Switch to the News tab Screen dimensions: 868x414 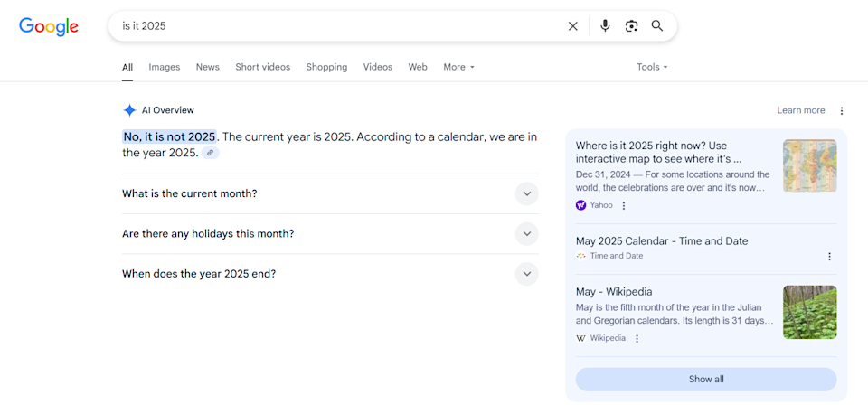(208, 67)
